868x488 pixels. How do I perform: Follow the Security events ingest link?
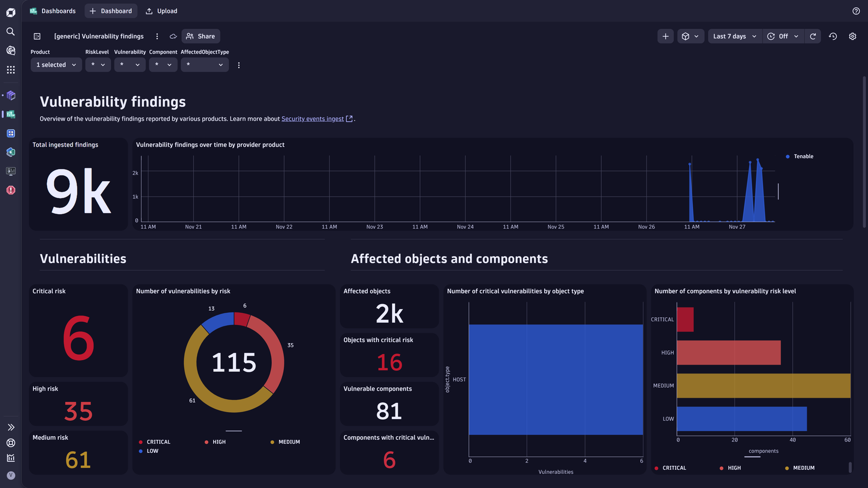pos(312,119)
